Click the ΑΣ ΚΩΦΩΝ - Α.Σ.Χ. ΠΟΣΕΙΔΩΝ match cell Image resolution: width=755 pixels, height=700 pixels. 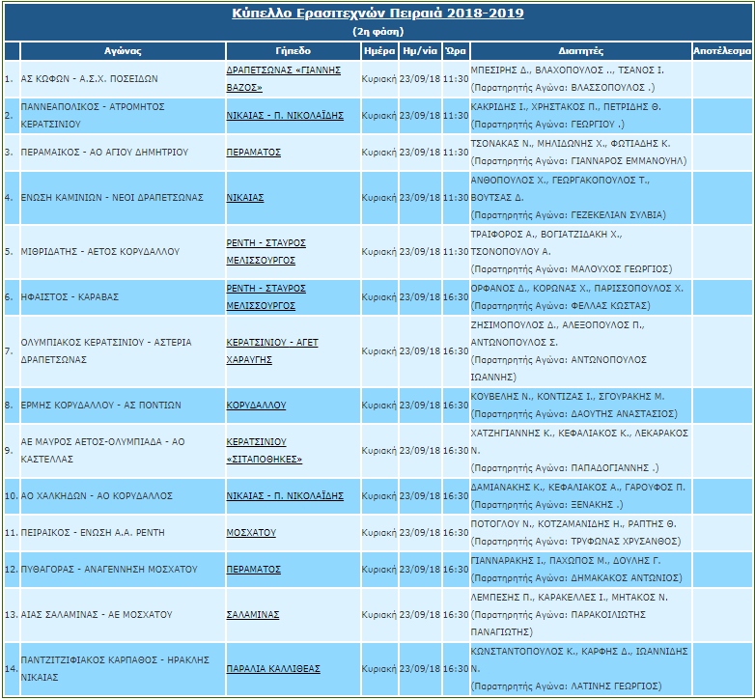(x=89, y=79)
